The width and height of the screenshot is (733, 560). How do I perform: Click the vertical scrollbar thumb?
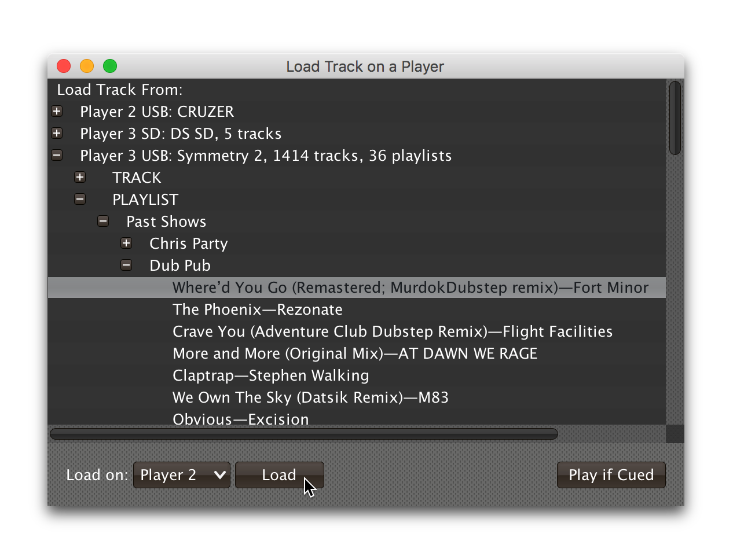(x=675, y=118)
